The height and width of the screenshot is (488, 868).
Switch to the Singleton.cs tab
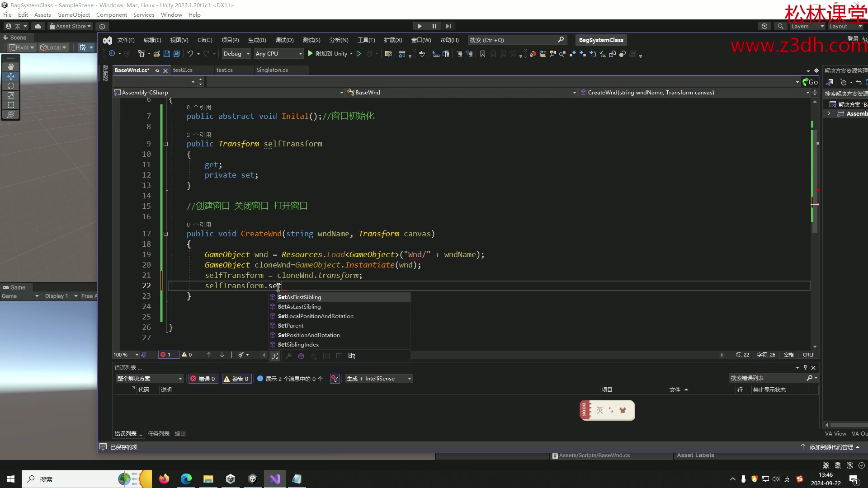272,70
